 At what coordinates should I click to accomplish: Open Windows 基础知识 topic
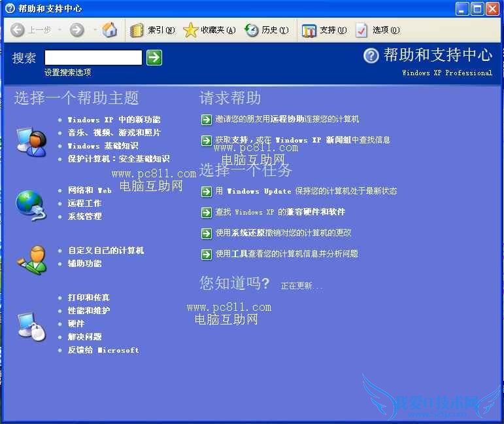tap(103, 146)
